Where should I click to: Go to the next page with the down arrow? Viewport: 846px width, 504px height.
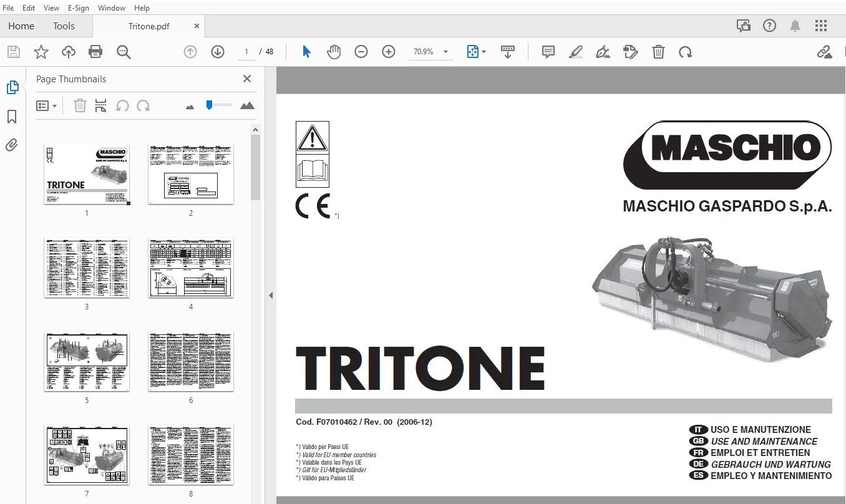(x=218, y=52)
